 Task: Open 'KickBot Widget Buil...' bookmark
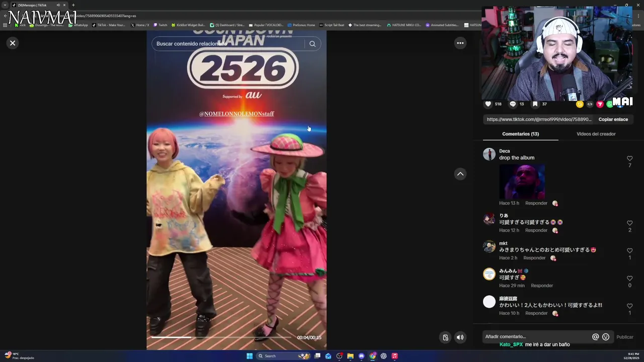pos(188,25)
